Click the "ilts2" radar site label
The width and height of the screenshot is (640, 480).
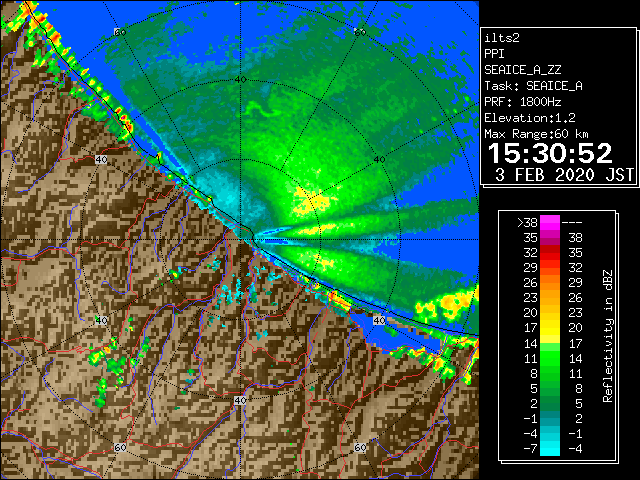(x=502, y=38)
